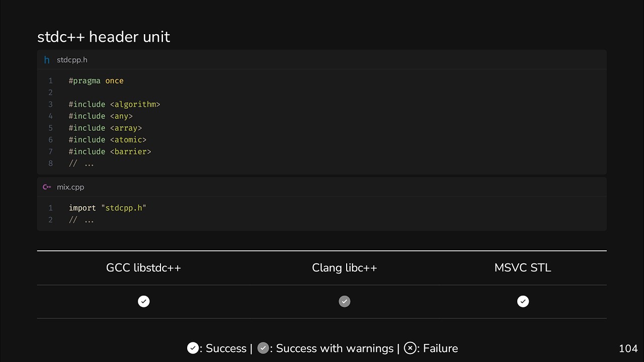Click the Success with warnings legend icon

263,348
